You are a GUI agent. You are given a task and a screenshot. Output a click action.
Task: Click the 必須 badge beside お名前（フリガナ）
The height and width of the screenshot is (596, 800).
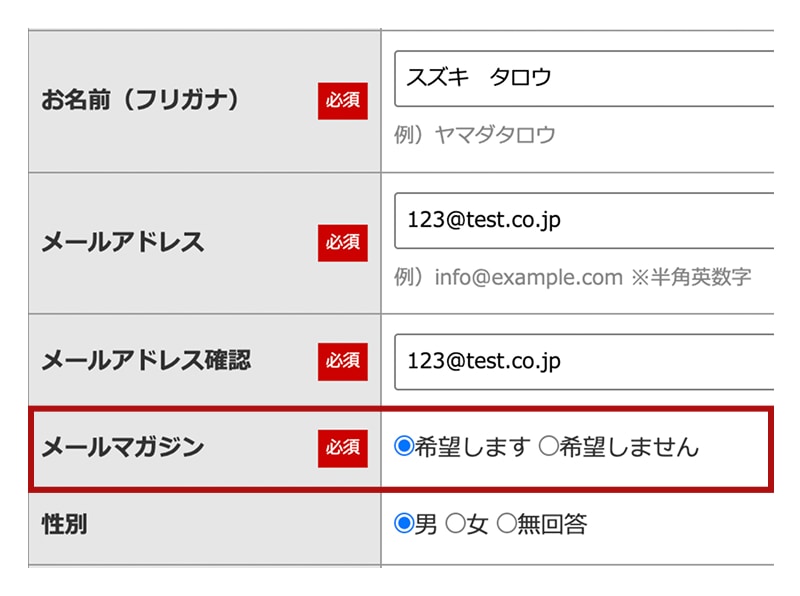(x=343, y=101)
